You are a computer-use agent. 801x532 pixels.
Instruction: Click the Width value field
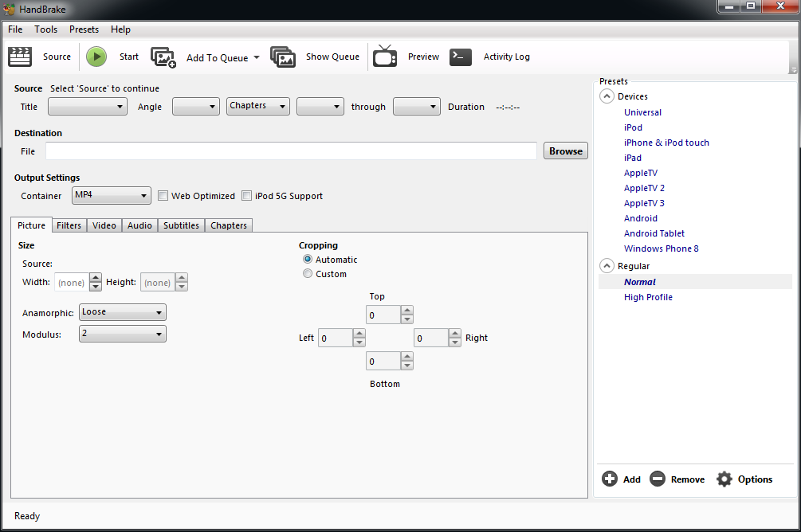[72, 283]
